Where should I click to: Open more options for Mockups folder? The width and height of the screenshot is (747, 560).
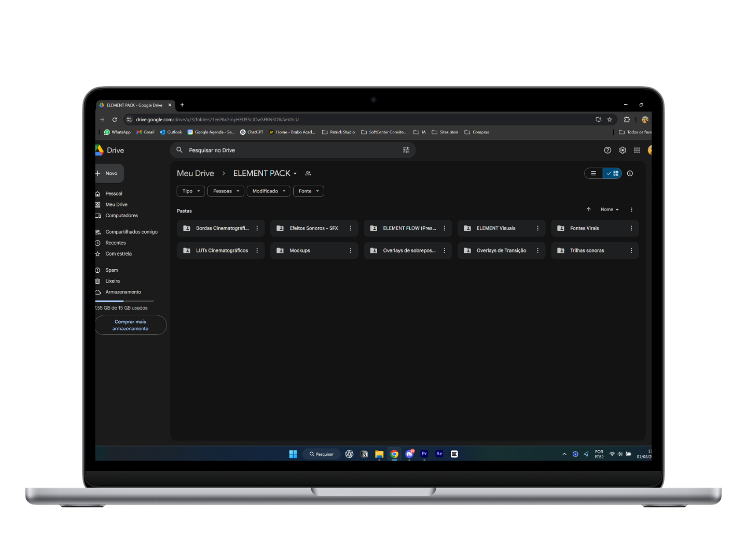coord(351,250)
